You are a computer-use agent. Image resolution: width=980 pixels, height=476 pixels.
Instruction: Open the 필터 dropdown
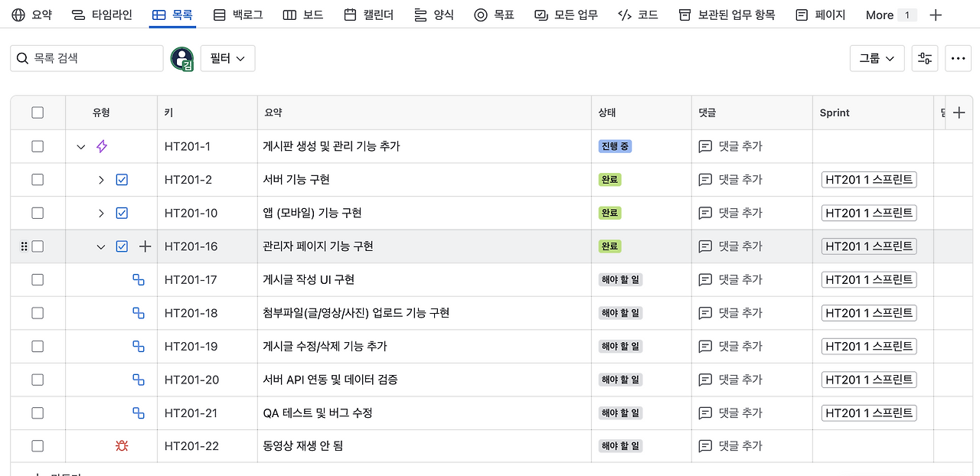click(x=227, y=57)
